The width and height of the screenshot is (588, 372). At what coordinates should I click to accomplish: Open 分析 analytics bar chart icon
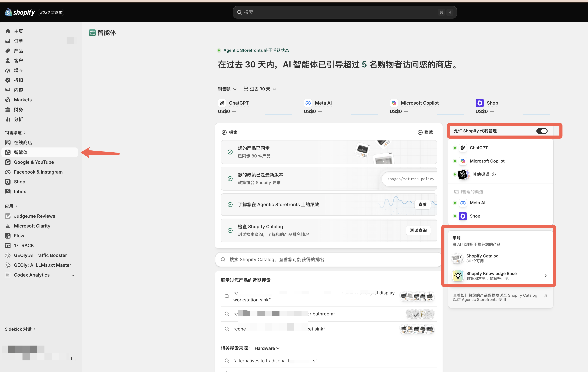[8, 119]
